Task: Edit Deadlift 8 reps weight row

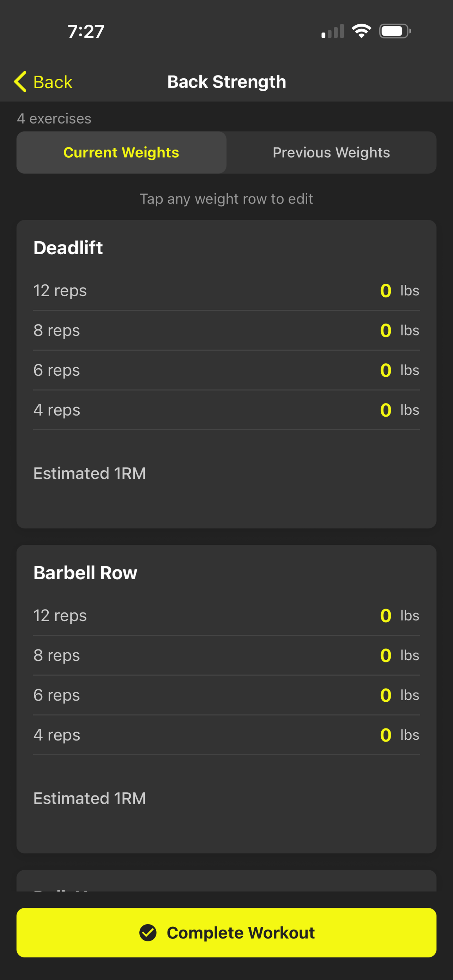Action: (x=226, y=330)
